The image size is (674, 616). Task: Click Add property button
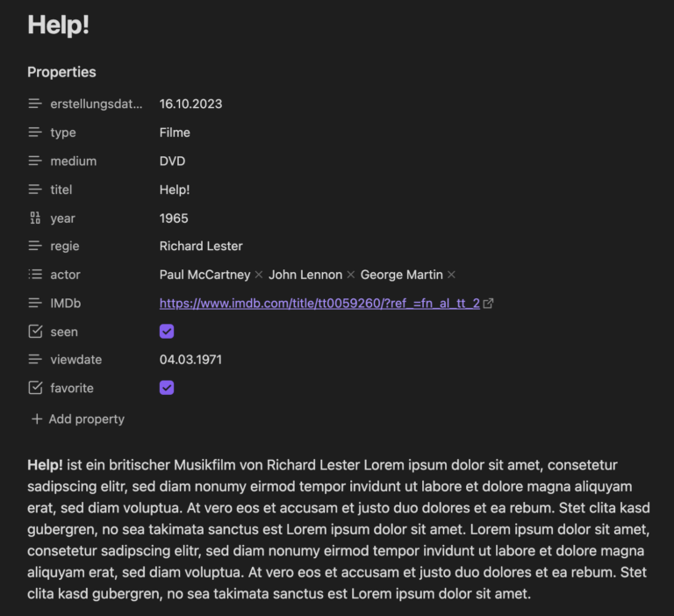click(x=78, y=419)
